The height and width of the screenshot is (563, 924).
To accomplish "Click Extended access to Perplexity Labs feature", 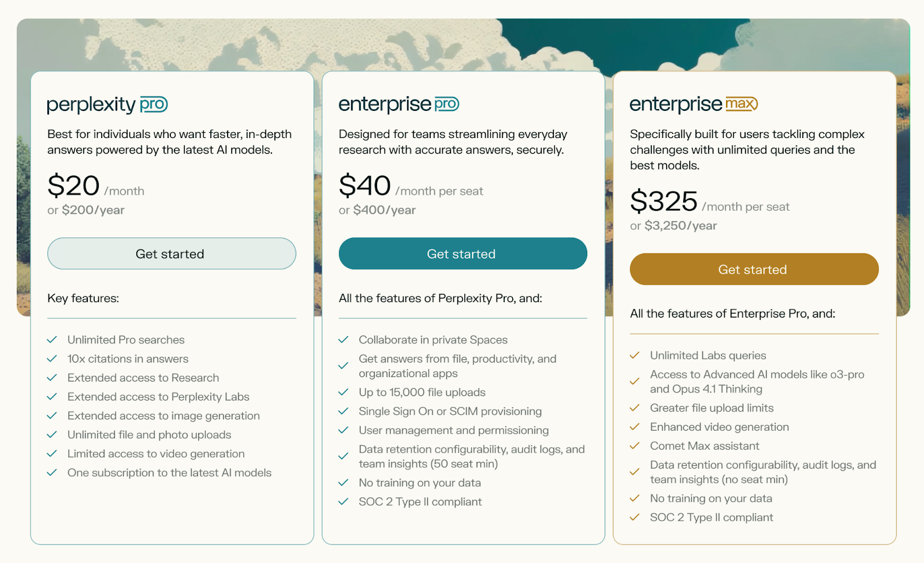I will click(x=158, y=397).
